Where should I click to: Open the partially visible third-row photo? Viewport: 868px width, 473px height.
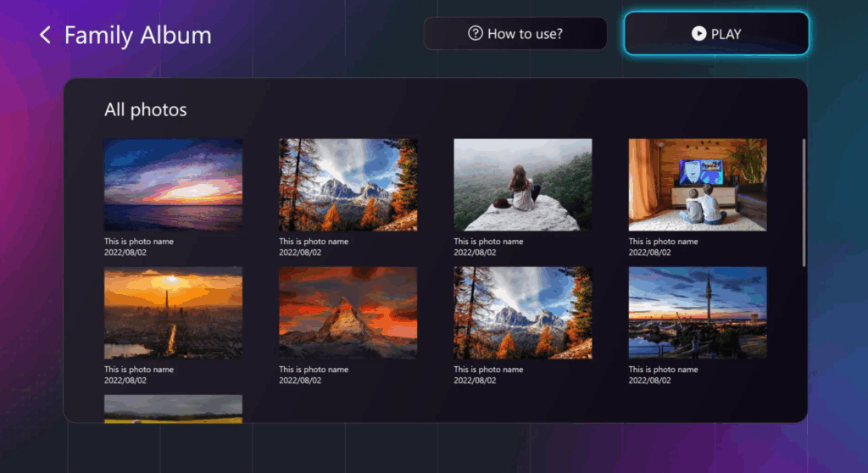pyautogui.click(x=173, y=409)
